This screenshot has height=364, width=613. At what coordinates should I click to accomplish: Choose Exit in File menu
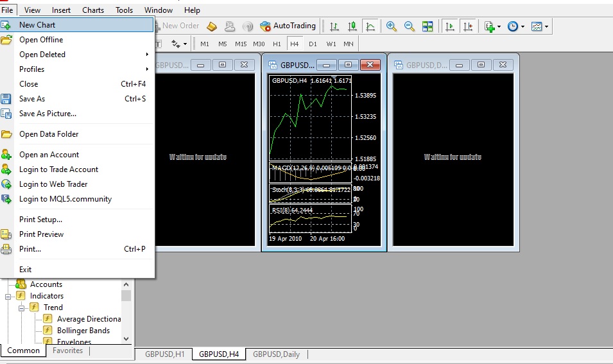click(76, 270)
